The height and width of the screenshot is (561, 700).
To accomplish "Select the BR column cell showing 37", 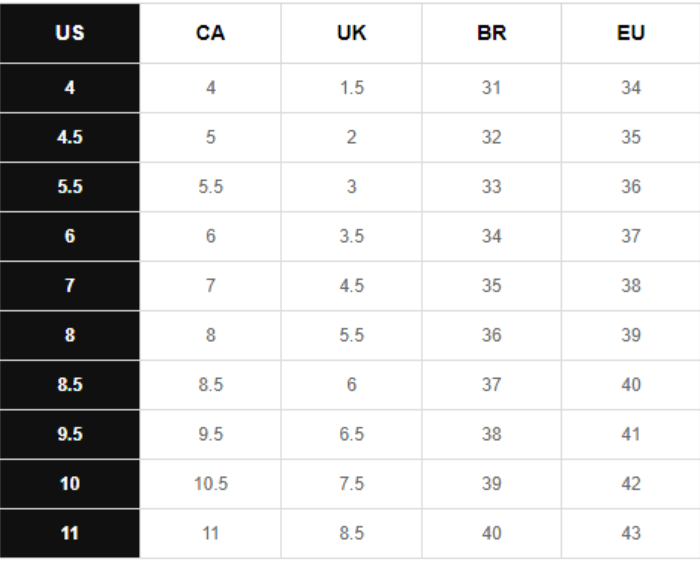I will point(491,385).
